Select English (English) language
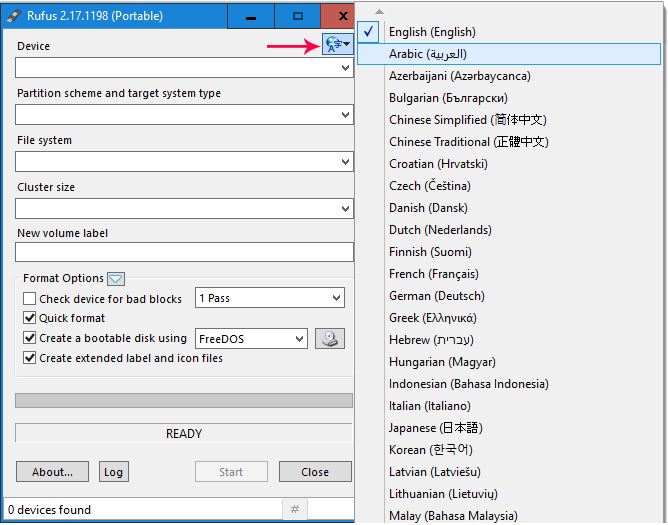Viewport: 668px width, 525px height. pyautogui.click(x=509, y=32)
